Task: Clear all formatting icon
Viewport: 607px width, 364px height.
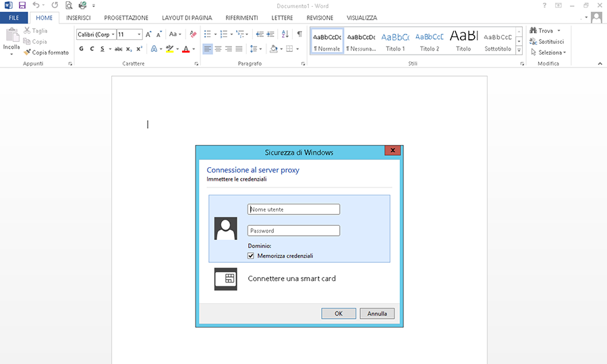Action: (x=193, y=34)
